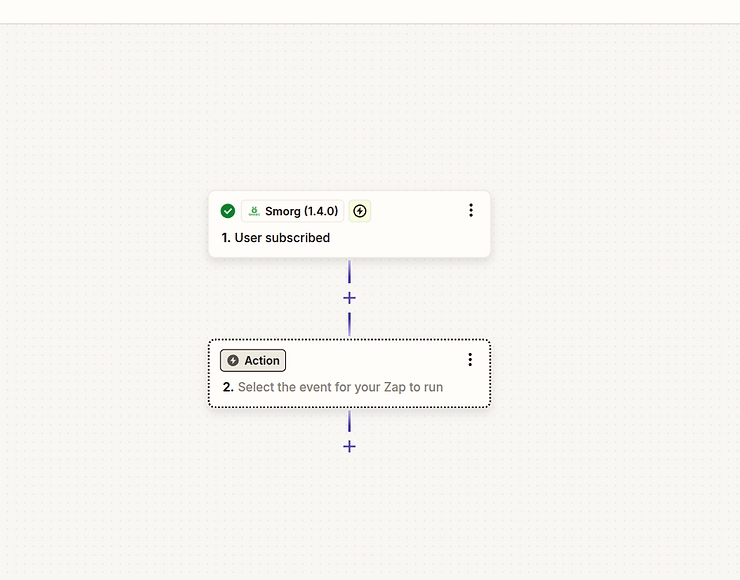Click the green checkmark status icon
Viewport: 740px width, 580px height.
pos(228,211)
